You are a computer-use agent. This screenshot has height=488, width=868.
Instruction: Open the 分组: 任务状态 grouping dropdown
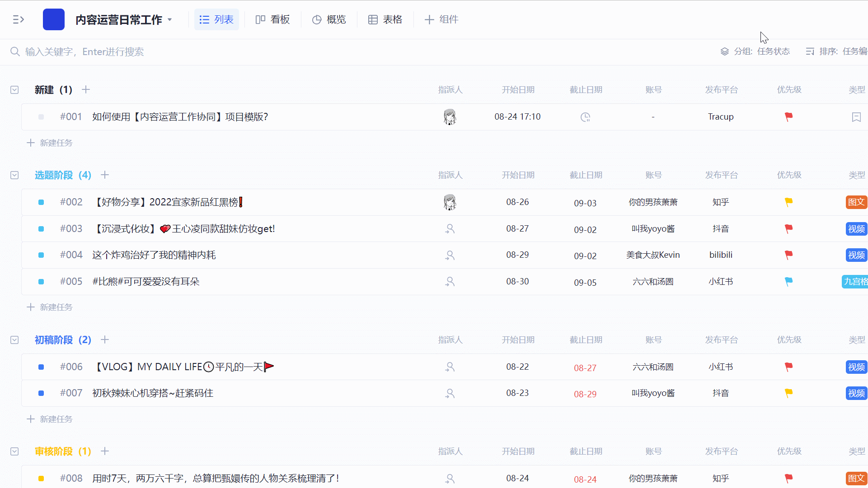(755, 51)
